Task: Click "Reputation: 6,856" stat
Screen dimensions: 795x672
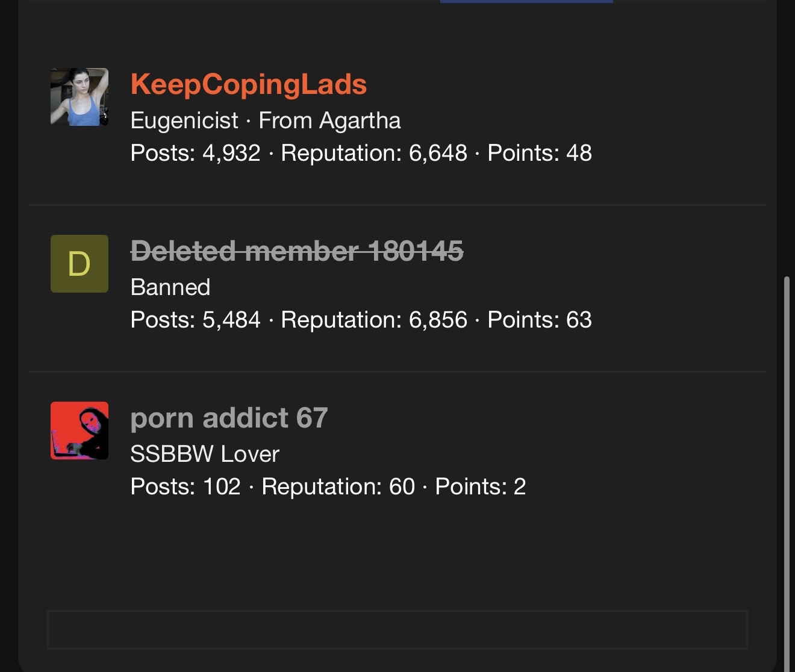Action: pyautogui.click(x=374, y=320)
